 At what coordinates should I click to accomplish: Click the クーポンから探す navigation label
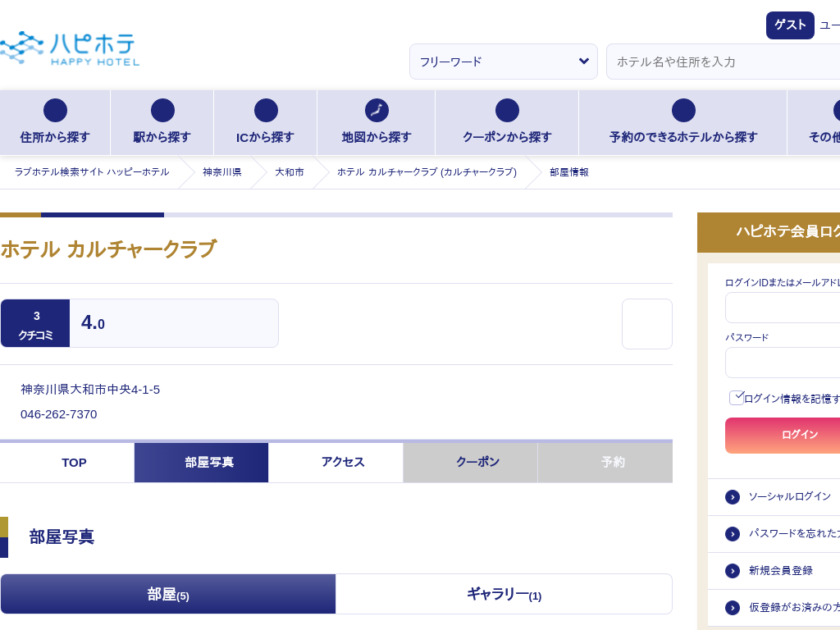tap(507, 137)
